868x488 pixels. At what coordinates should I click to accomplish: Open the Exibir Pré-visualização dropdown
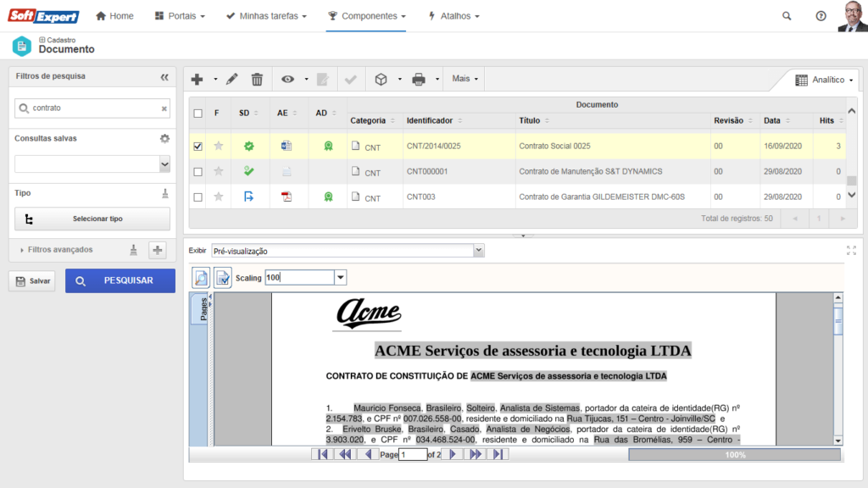click(478, 251)
